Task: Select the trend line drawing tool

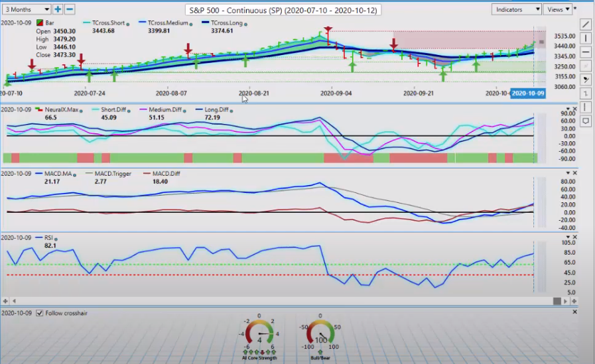Action: pos(586,25)
